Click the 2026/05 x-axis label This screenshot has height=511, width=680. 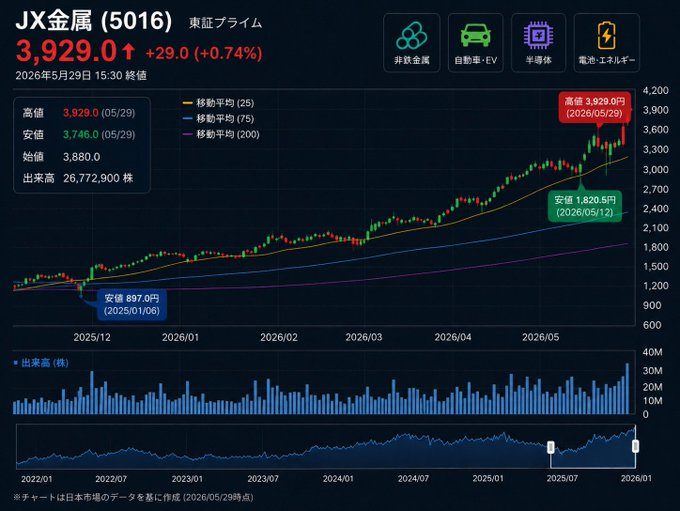[x=541, y=337]
